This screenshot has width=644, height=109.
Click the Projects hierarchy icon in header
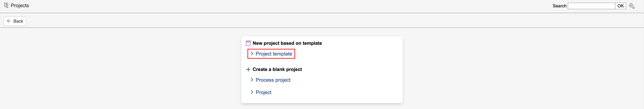(x=6, y=5)
